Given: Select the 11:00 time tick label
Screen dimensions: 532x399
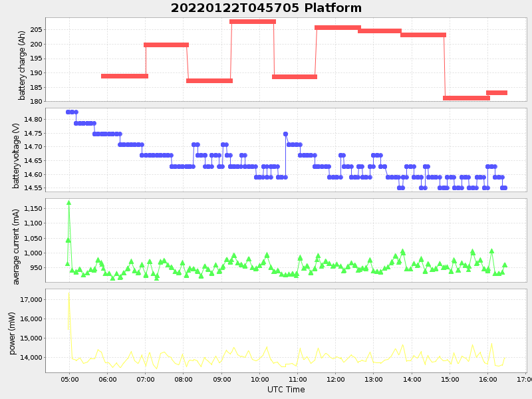Looking at the screenshot, I should tap(298, 379).
